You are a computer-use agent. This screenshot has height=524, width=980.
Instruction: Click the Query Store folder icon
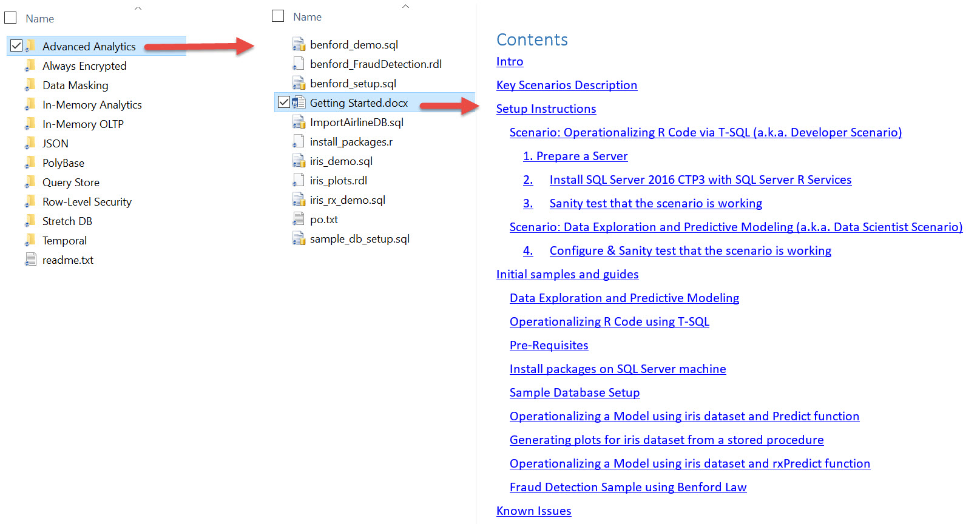click(30, 182)
